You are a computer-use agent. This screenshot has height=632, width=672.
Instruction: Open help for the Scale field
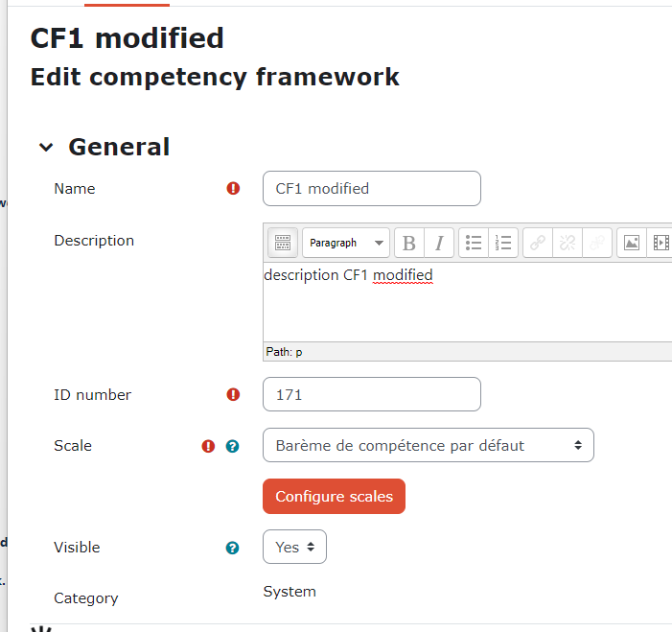[232, 446]
